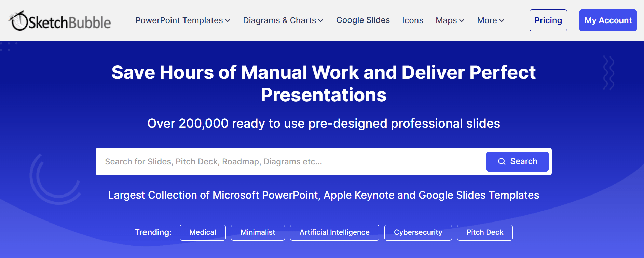
Task: Open the Icons section
Action: [x=412, y=20]
